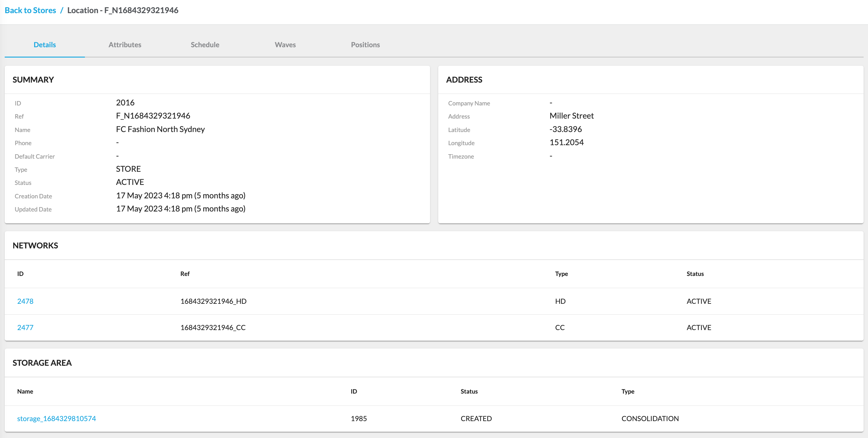This screenshot has width=868, height=438.
Task: Select the Details tab
Action: (x=44, y=44)
